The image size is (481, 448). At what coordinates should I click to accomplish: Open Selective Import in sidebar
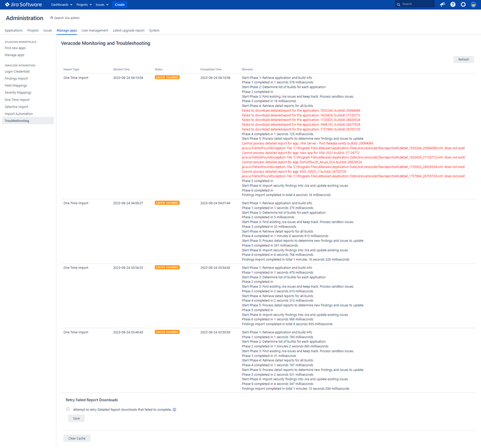point(16,107)
